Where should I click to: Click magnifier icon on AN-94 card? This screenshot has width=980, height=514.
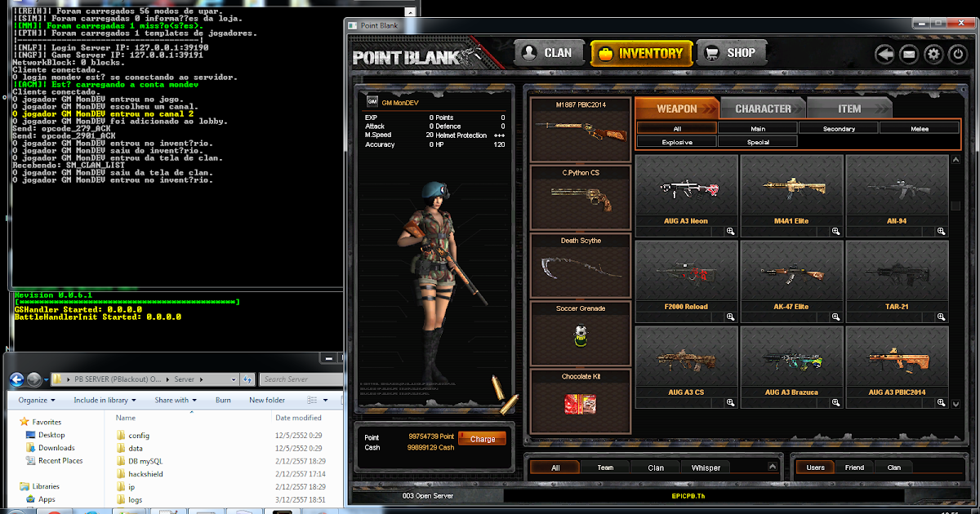[941, 232]
